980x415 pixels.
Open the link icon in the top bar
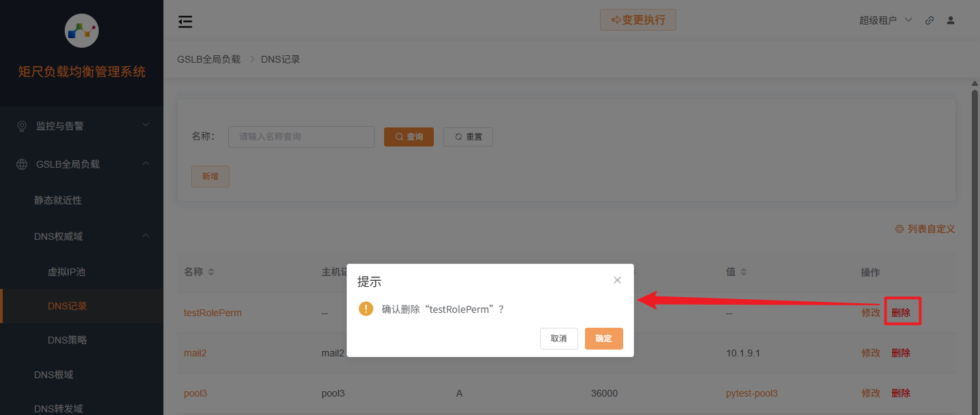tap(930, 20)
